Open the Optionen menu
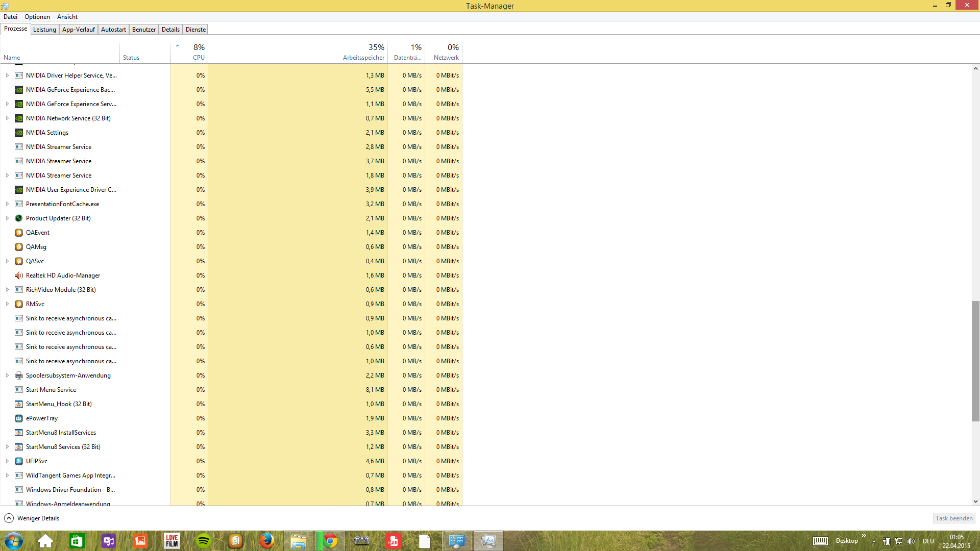980x551 pixels. click(37, 17)
